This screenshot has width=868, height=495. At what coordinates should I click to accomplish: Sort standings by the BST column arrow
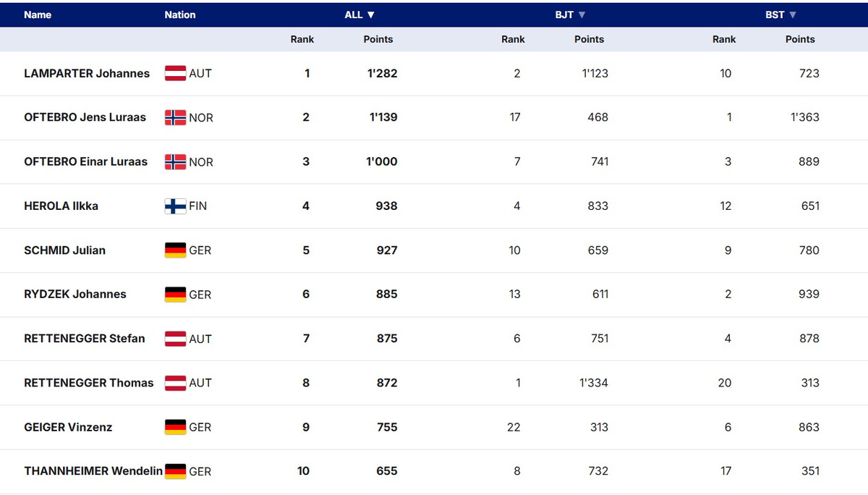[793, 14]
